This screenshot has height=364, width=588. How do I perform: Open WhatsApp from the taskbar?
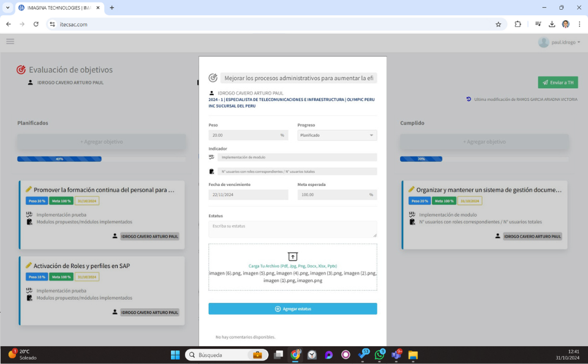380,355
